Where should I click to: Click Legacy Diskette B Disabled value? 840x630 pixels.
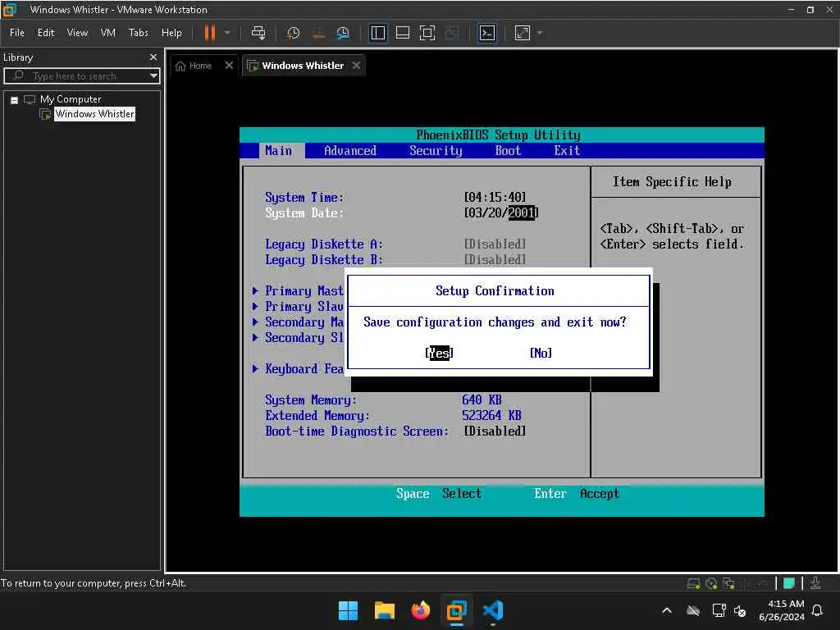pyautogui.click(x=495, y=260)
